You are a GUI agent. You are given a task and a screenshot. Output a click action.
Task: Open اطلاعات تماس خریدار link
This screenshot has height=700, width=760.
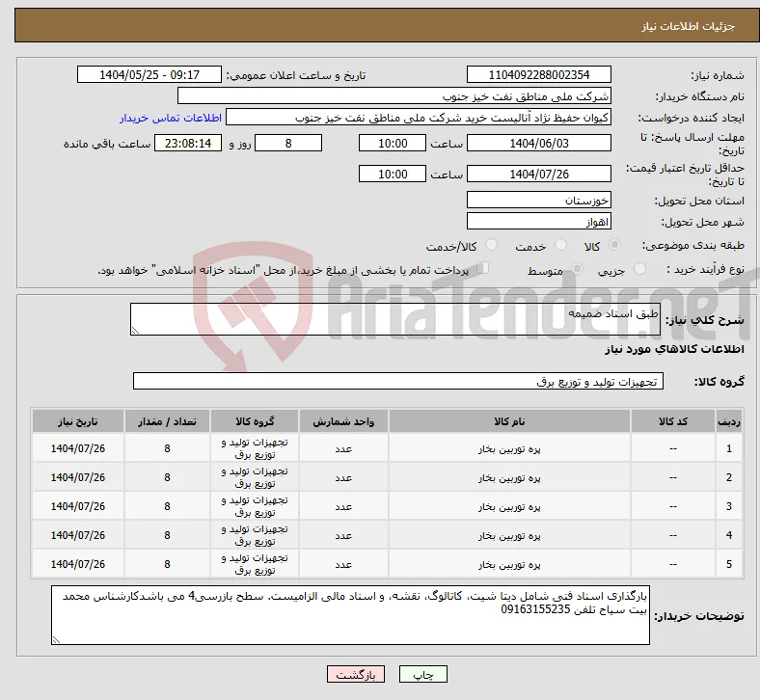pyautogui.click(x=171, y=118)
